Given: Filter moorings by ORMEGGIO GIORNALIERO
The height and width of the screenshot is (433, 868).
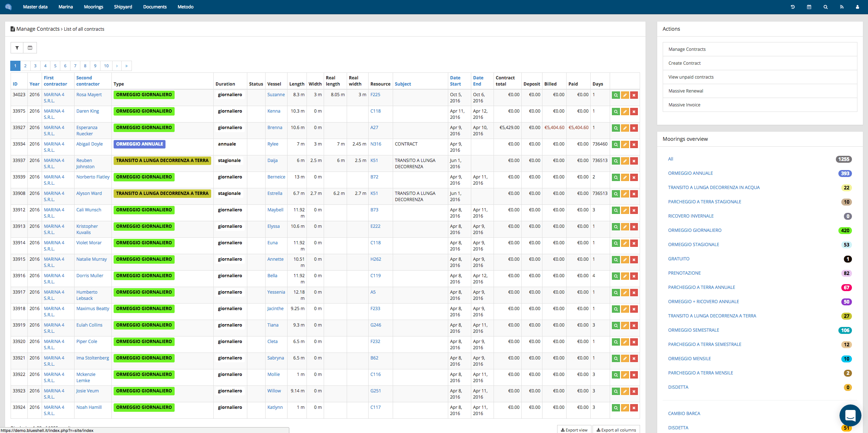Looking at the screenshot, I should (x=695, y=230).
